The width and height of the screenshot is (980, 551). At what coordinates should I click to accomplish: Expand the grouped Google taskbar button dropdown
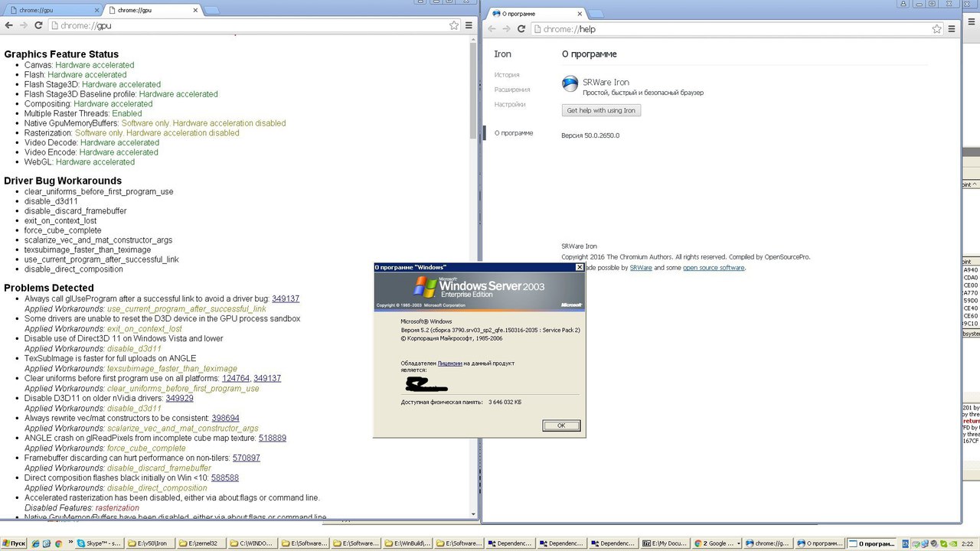click(738, 543)
